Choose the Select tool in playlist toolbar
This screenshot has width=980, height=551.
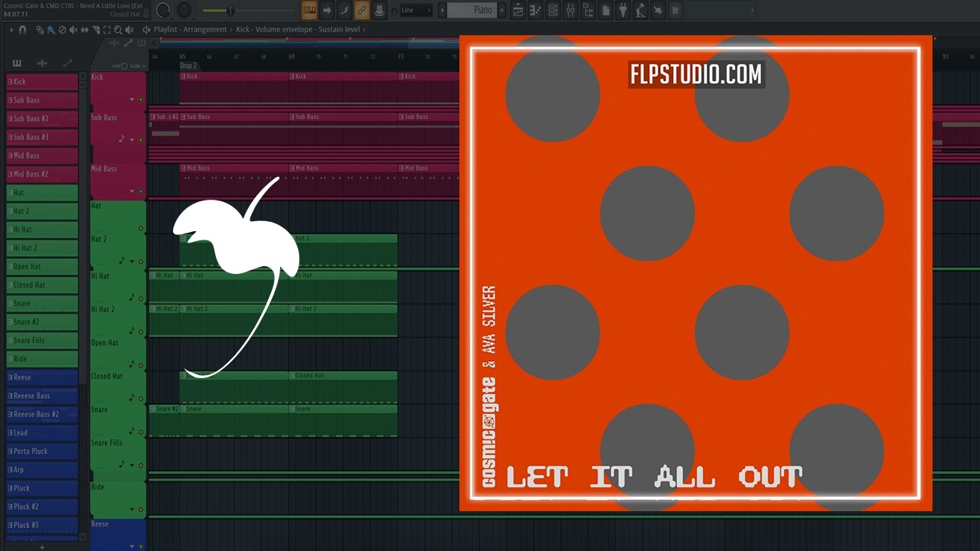106,30
